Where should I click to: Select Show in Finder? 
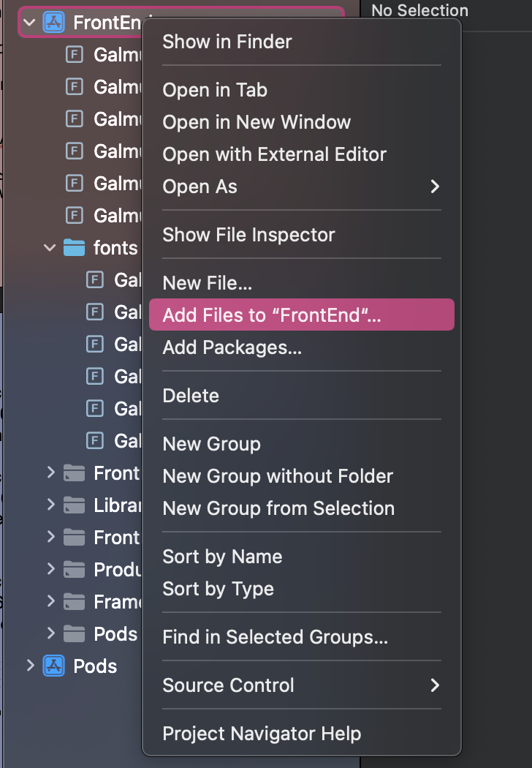coord(227,42)
